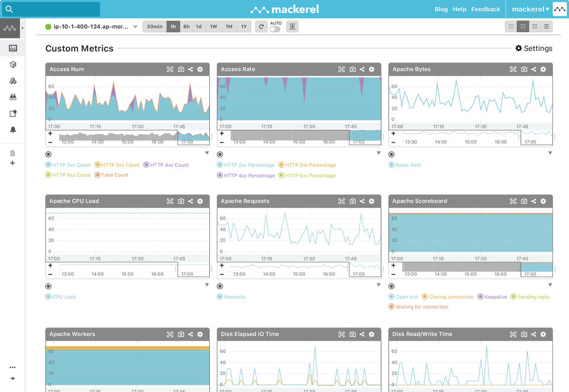
Task: Share the Disk Elapsed IO Time graph
Action: [x=362, y=335]
